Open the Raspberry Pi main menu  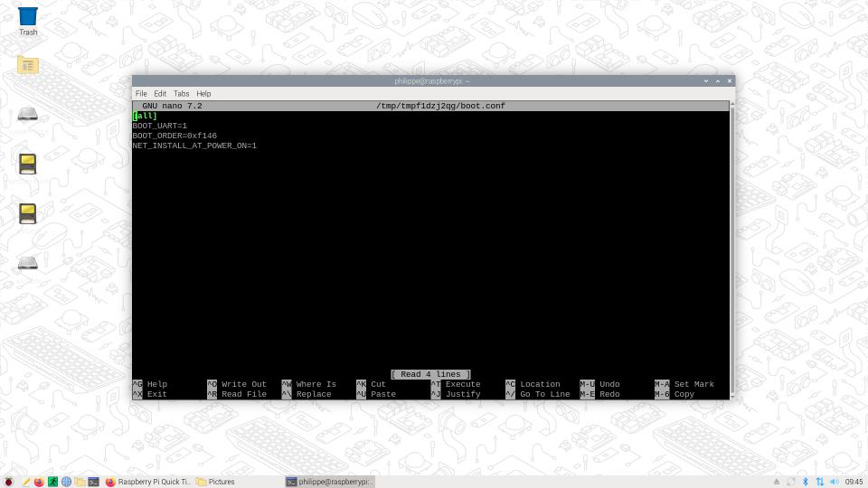(8, 482)
